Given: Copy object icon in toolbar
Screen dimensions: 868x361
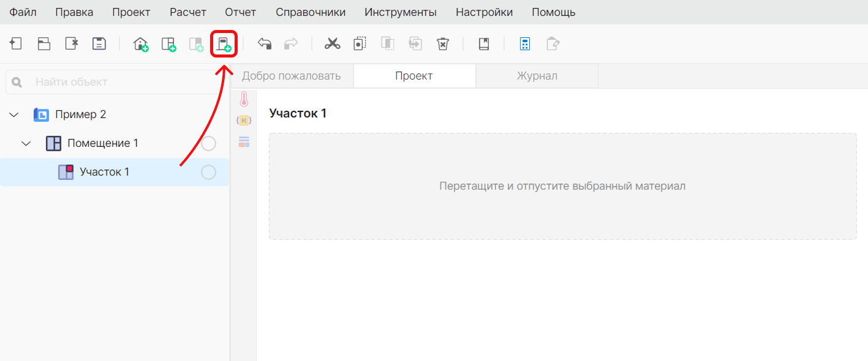Looking at the screenshot, I should 360,44.
